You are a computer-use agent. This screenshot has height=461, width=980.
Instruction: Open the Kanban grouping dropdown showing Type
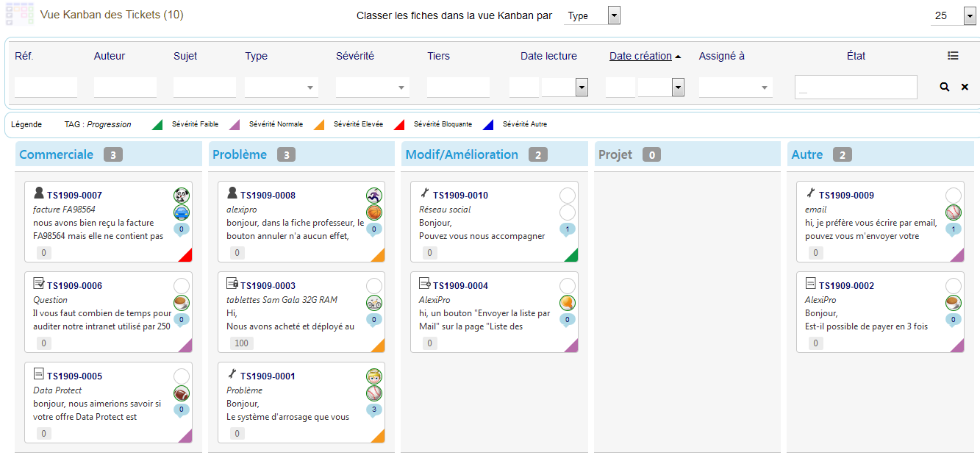tap(592, 15)
